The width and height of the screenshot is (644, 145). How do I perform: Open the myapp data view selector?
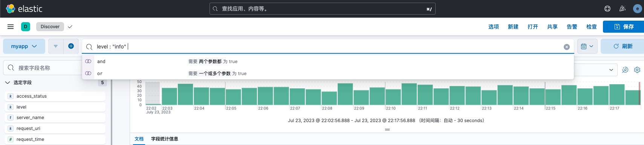[24, 46]
